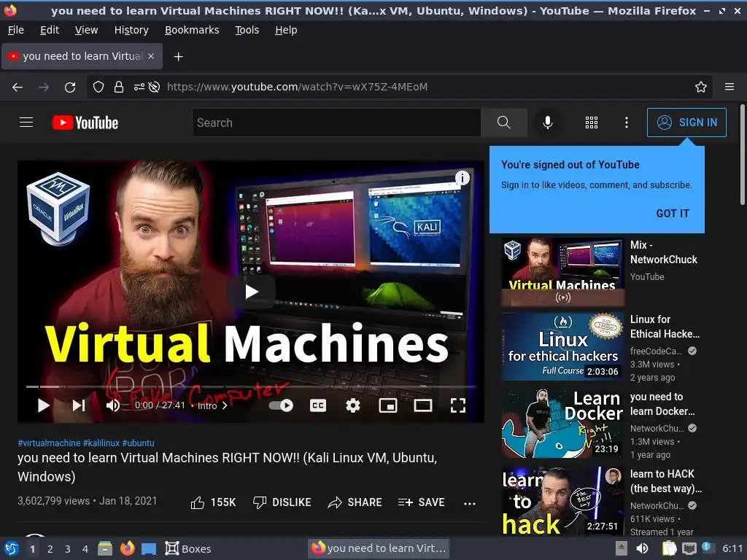This screenshot has width=747, height=560.
Task: Open the YouTube apps grid icon
Action: pos(591,122)
